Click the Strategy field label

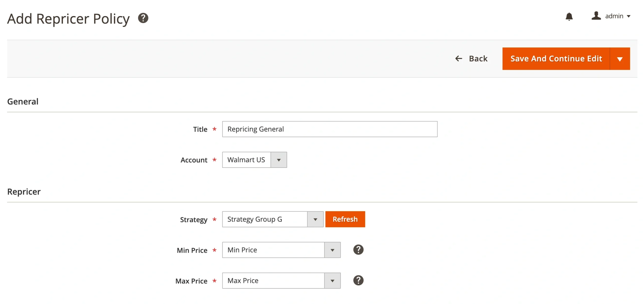point(193,220)
